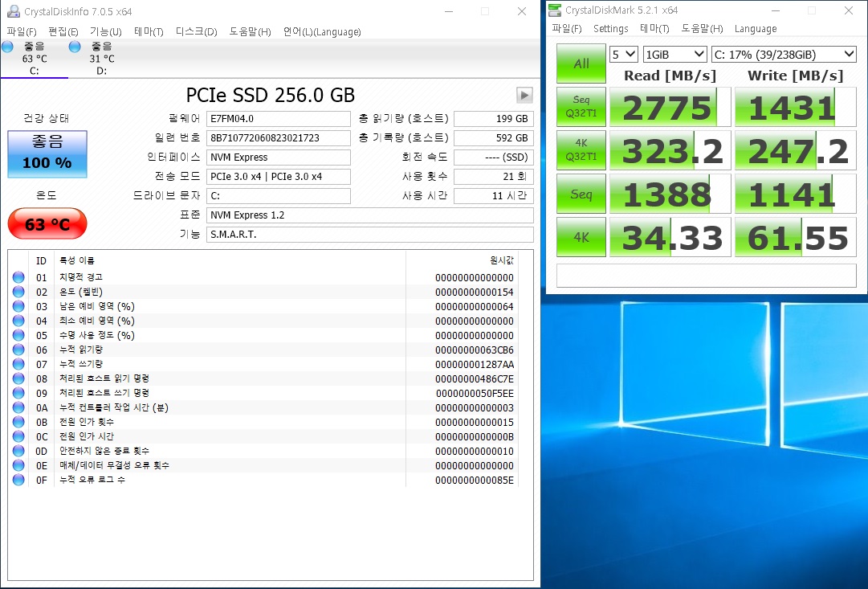868x589 pixels.
Task: Click the Seq Q32T1 write result 1431
Action: click(796, 106)
